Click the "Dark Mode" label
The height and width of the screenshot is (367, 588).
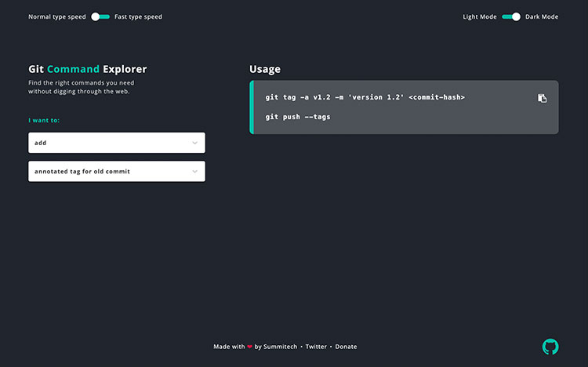(542, 16)
